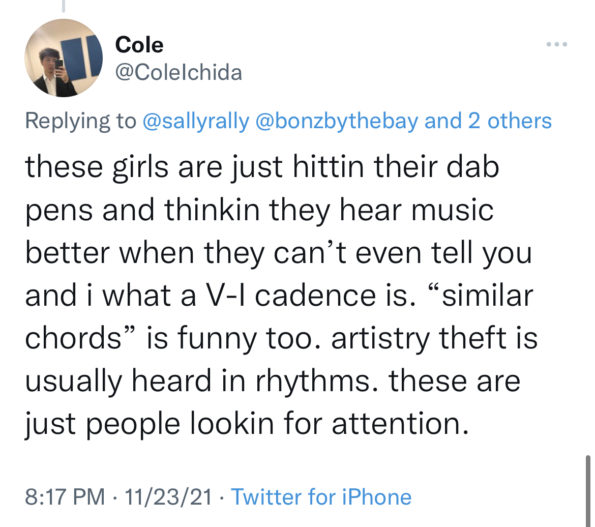The image size is (595, 527).
Task: Click the thread connector line above the avatar
Action: pyautogui.click(x=63, y=6)
